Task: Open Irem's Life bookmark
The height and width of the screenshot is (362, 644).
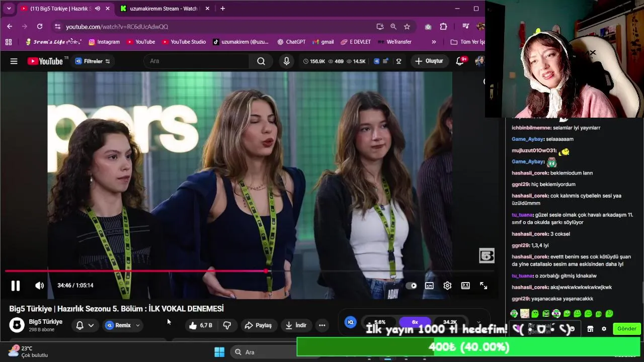Action: pos(53,42)
